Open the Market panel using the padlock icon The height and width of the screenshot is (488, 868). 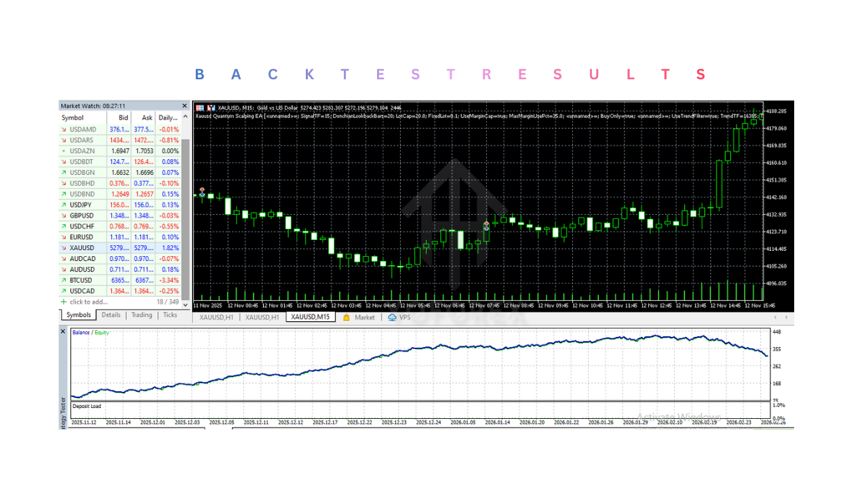click(x=347, y=317)
